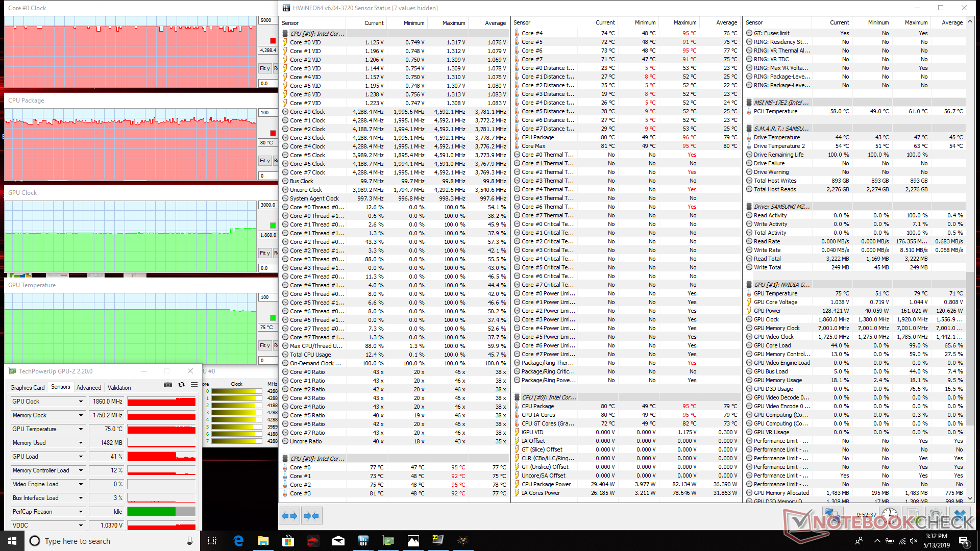Image resolution: width=980 pixels, height=551 pixels.
Task: Open File Explorer from taskbar
Action: 263,541
